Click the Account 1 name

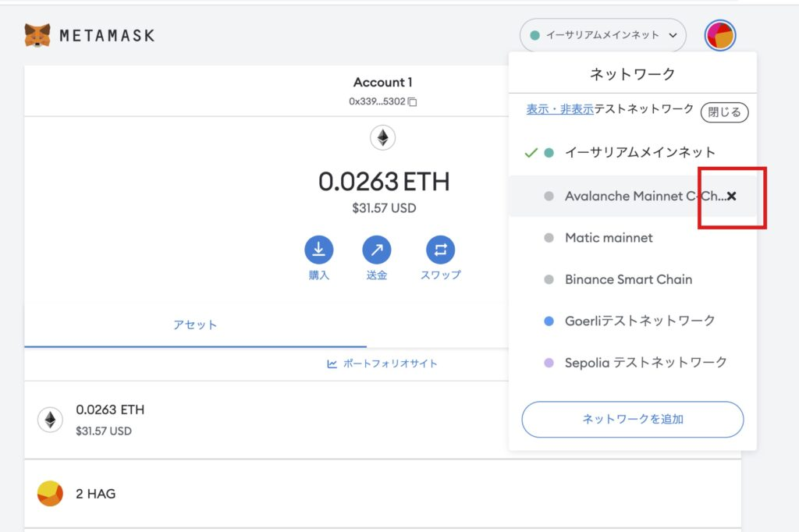click(x=382, y=83)
